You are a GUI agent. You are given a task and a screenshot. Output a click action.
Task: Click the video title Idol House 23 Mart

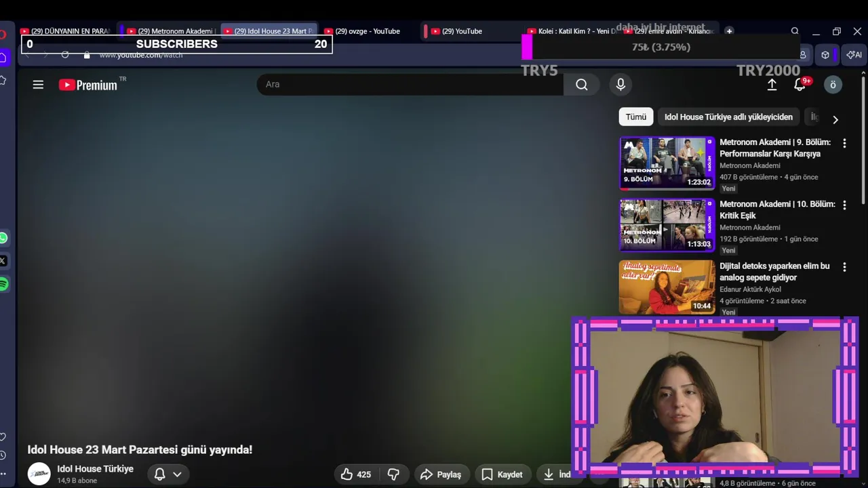click(140, 449)
